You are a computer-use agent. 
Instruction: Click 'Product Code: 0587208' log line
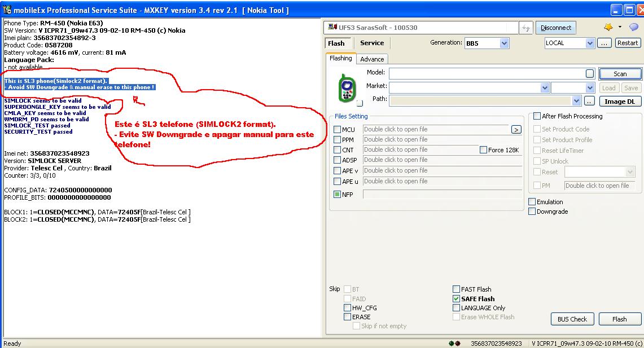pyautogui.click(x=38, y=45)
